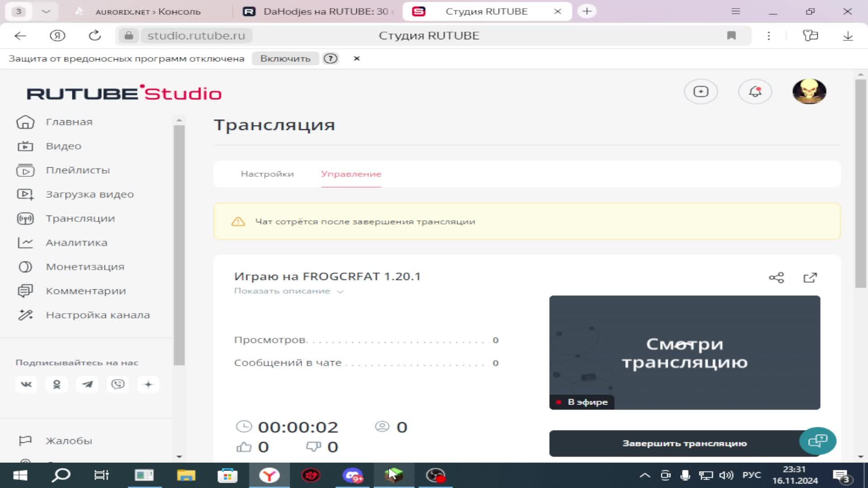Expand Показать описание
Image resolution: width=868 pixels, height=488 pixels.
coord(289,291)
